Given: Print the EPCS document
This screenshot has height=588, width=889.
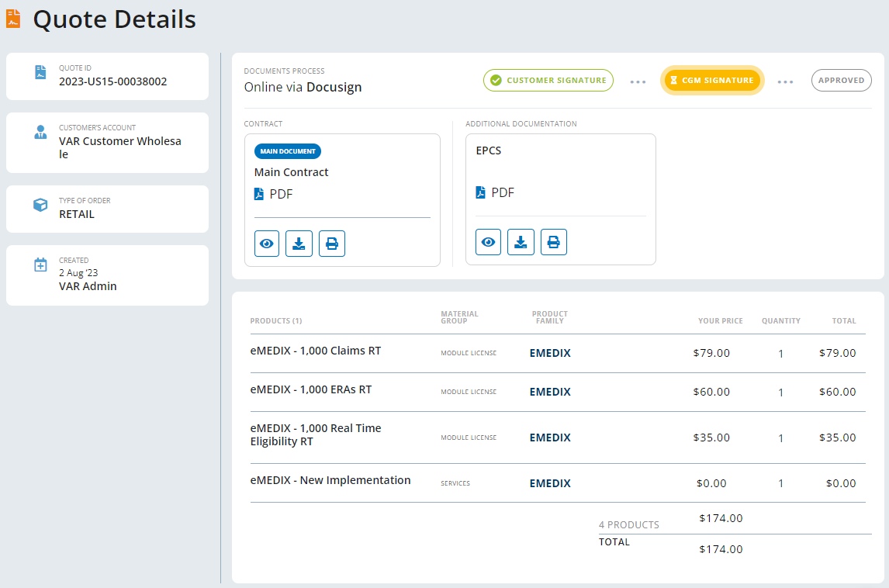Looking at the screenshot, I should (554, 242).
